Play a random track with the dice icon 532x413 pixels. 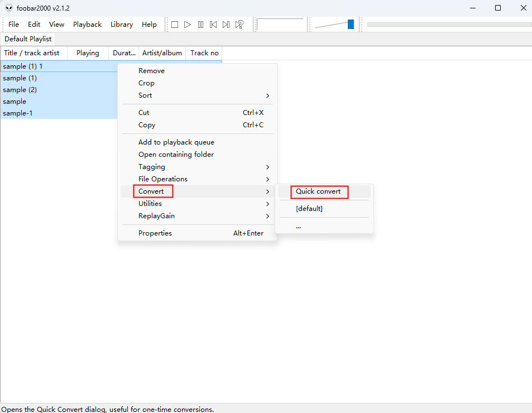(x=239, y=25)
